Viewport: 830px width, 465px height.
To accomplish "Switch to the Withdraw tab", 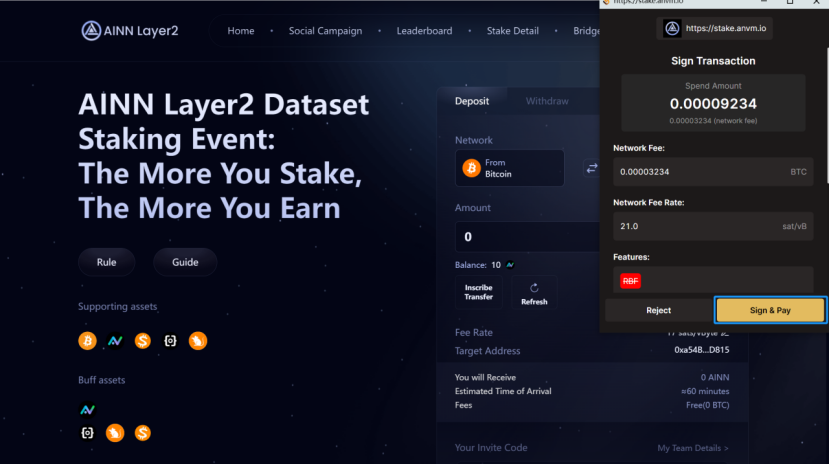I will 547,101.
